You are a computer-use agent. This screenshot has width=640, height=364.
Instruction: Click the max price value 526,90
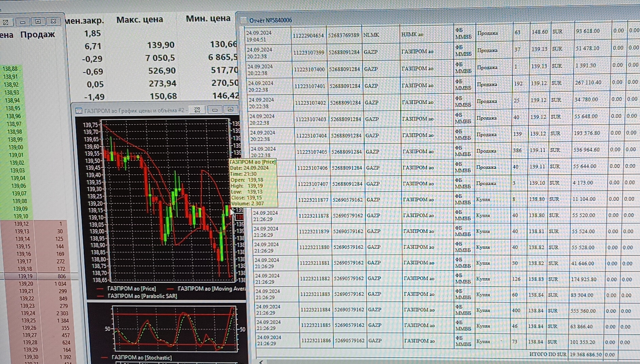click(x=162, y=71)
